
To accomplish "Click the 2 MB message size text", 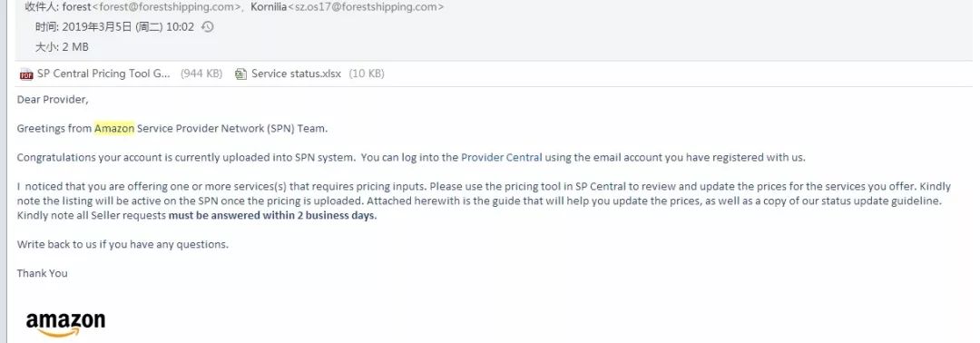I will [75, 47].
